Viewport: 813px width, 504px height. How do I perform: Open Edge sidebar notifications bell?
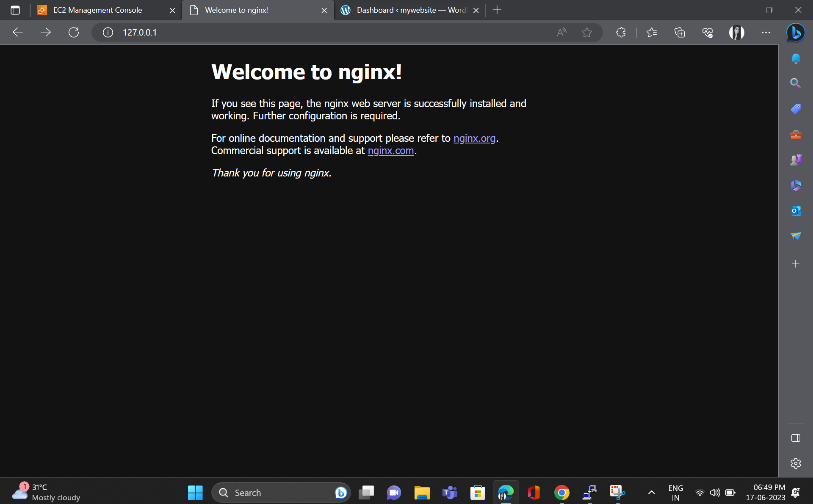tap(796, 58)
